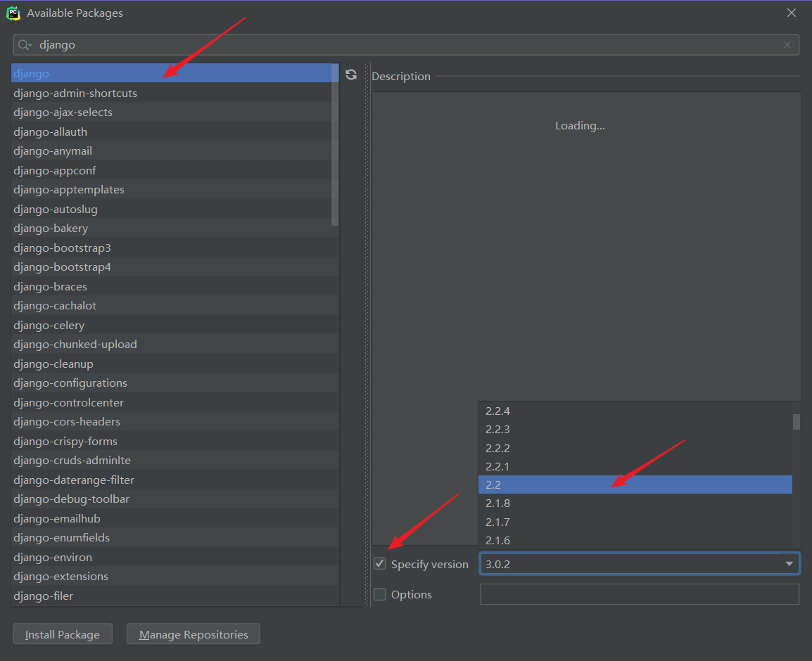This screenshot has height=661, width=812.
Task: Choose version 2.1.6 from list
Action: (x=635, y=540)
